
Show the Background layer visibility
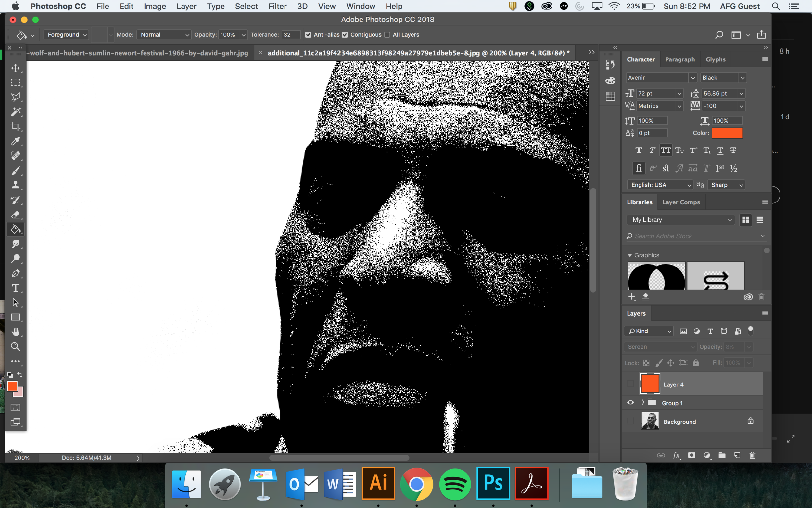click(630, 421)
